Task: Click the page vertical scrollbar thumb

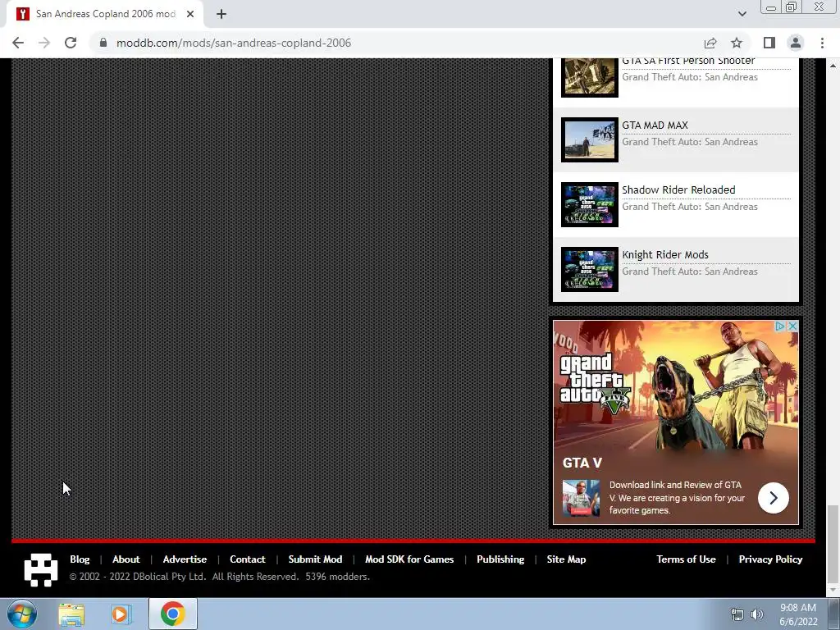Action: tap(833, 543)
